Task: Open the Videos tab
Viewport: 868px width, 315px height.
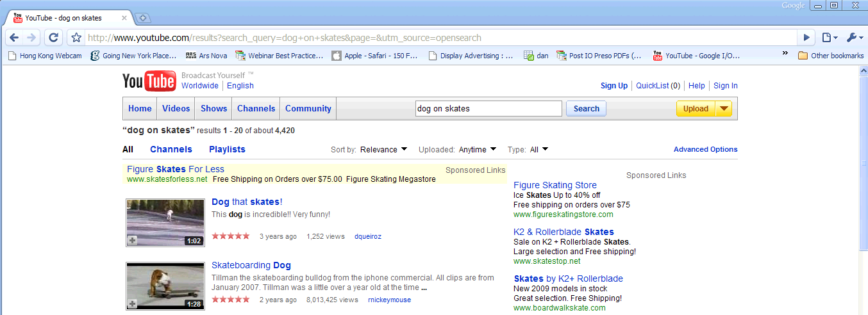Action: pos(176,109)
